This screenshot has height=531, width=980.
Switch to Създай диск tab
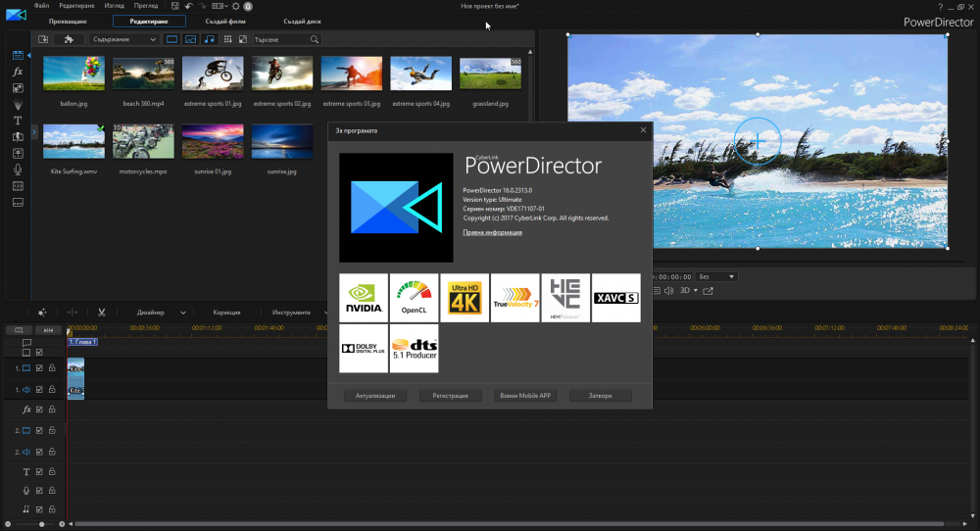click(302, 22)
